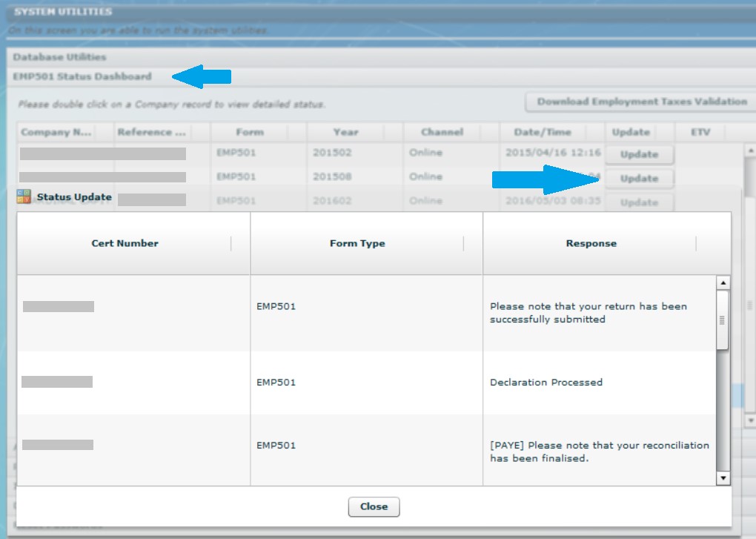Sort by the Channel column header
Screen dimensions: 756x539
point(442,132)
